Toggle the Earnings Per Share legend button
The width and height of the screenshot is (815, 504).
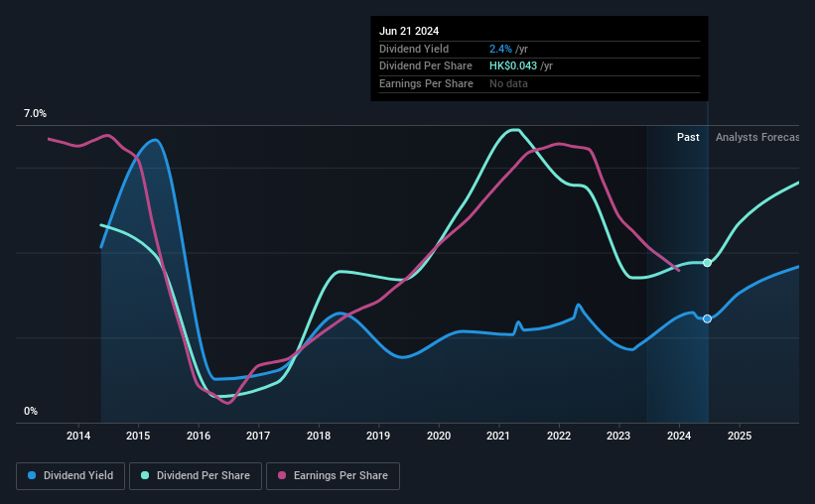[333, 476]
